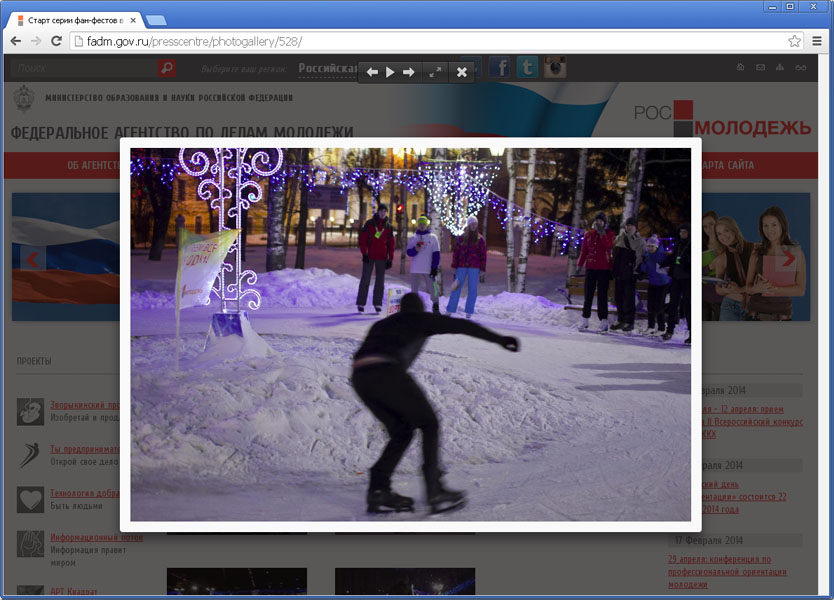The height and width of the screenshot is (600, 834).
Task: Focus the Поиск search field
Action: click(84, 68)
